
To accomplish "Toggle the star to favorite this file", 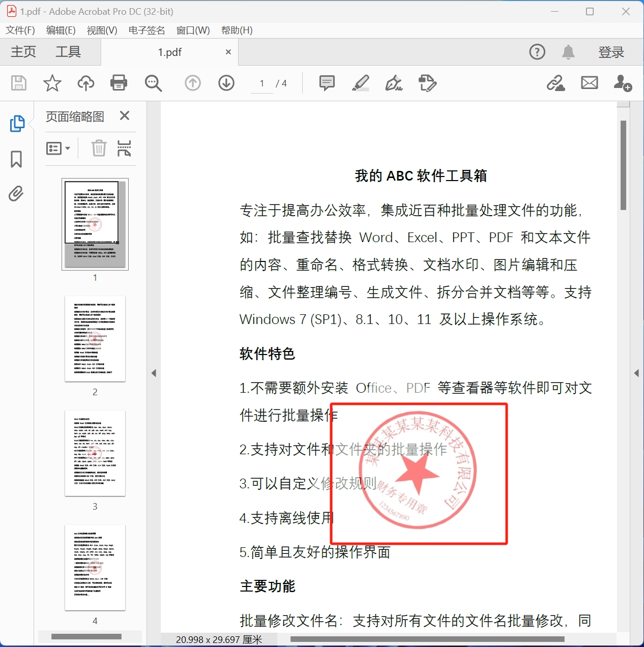I will pyautogui.click(x=51, y=83).
